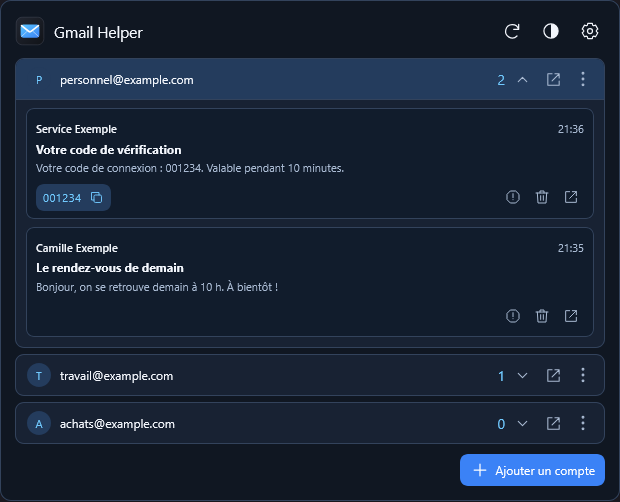620x502 pixels.
Task: Expand the achats@example.com account
Action: pos(522,424)
